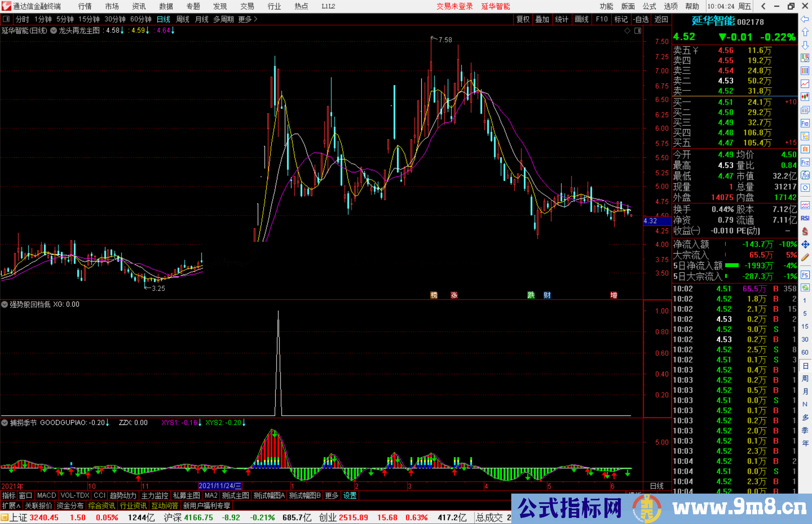Viewport: 812px width, 524px height.
Task: Click the 复权 button
Action: point(523,19)
